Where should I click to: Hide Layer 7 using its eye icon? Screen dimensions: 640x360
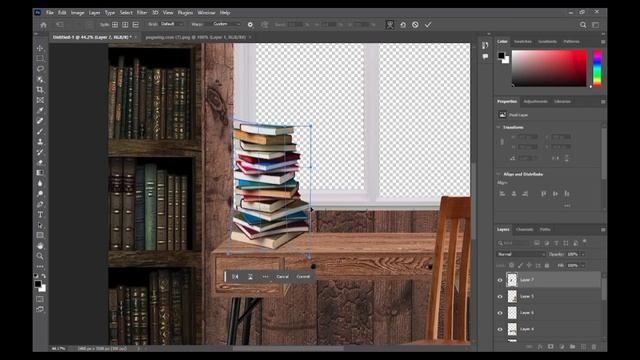(x=500, y=280)
